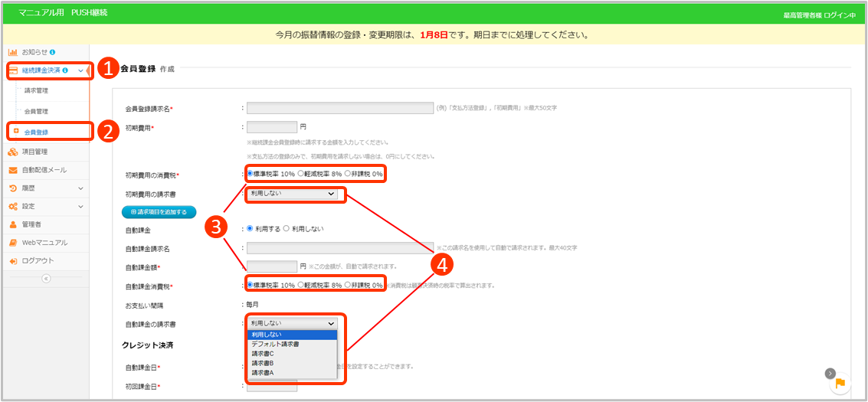
Task: Open 請求管理 in the sidebar
Action: [x=37, y=90]
